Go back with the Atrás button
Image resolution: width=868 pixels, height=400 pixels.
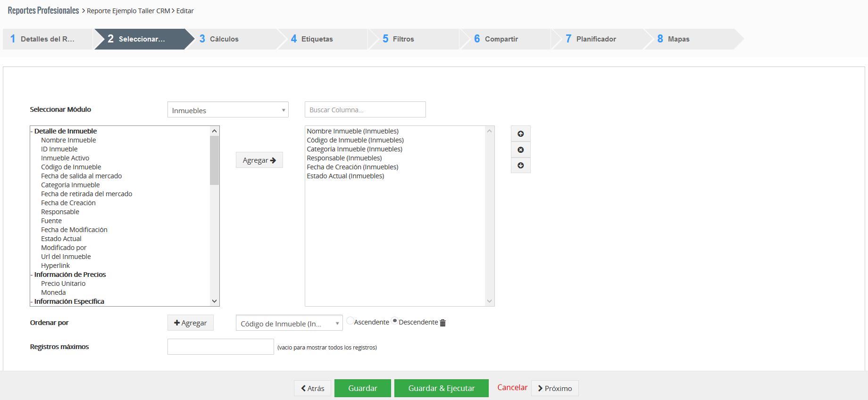click(312, 388)
